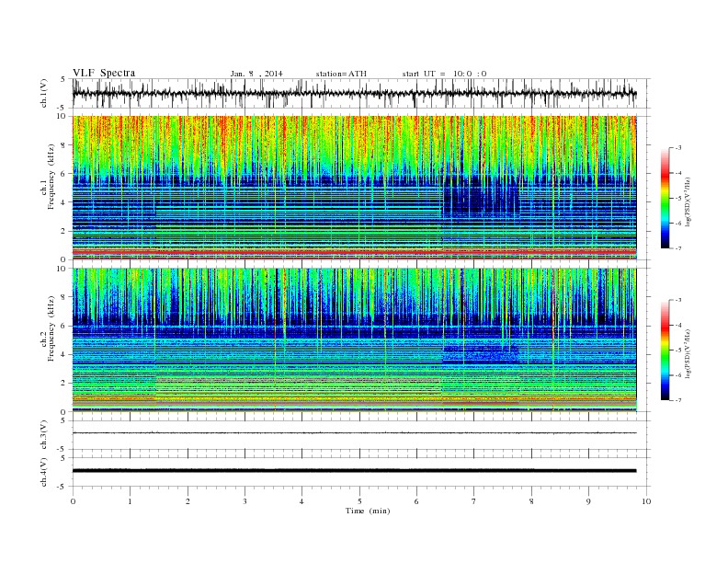Image resolution: width=728 pixels, height=563 pixels.
Task: Click the ch.2 PSD color bar
Action: pyautogui.click(x=665, y=350)
